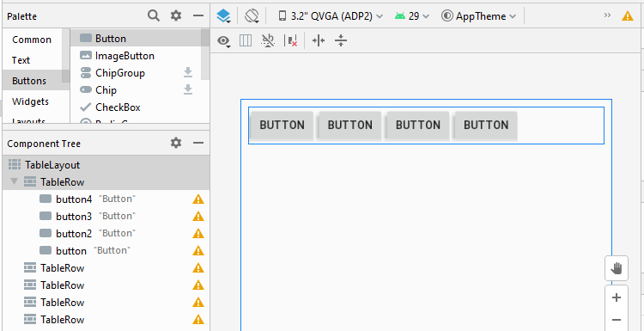This screenshot has height=331, width=644.
Task: Select the Widgets palette category
Action: tap(30, 101)
